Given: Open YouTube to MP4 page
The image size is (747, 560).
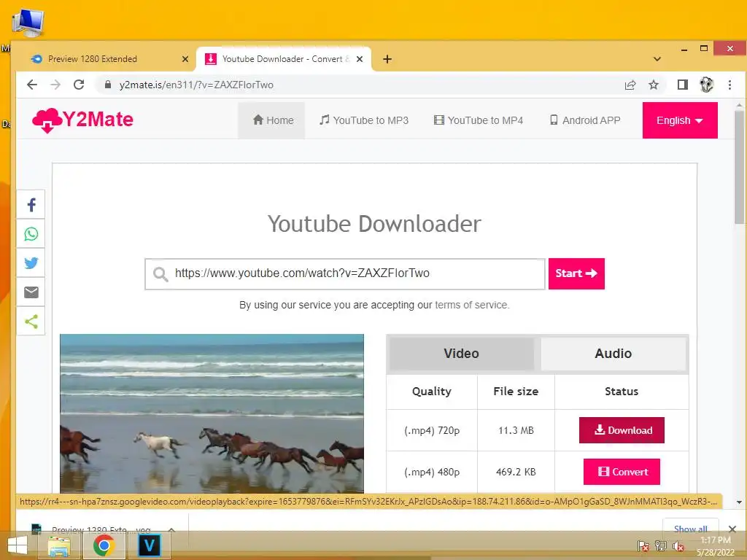Looking at the screenshot, I should 479,120.
